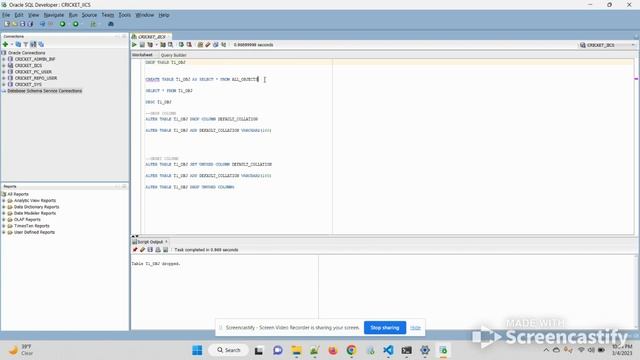Click the Windows Start button on taskbar
The height and width of the screenshot is (360, 640).
click(197, 350)
